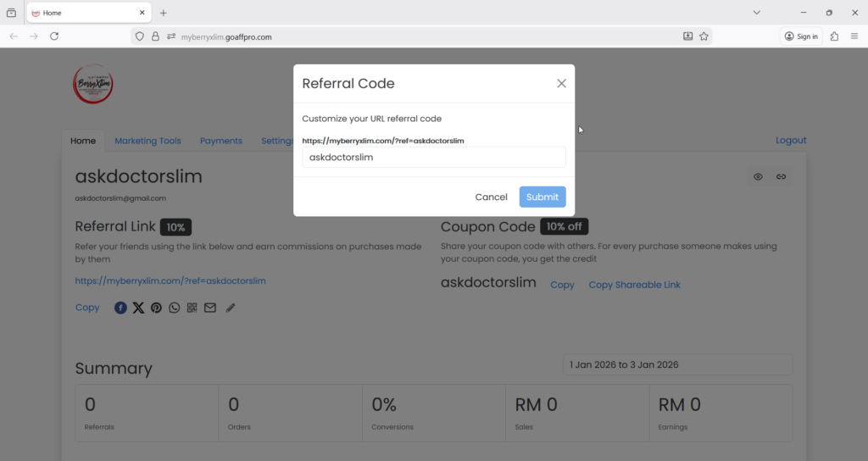Expand the browser tab list chevron
Screen dimensions: 868x461
coord(757,13)
